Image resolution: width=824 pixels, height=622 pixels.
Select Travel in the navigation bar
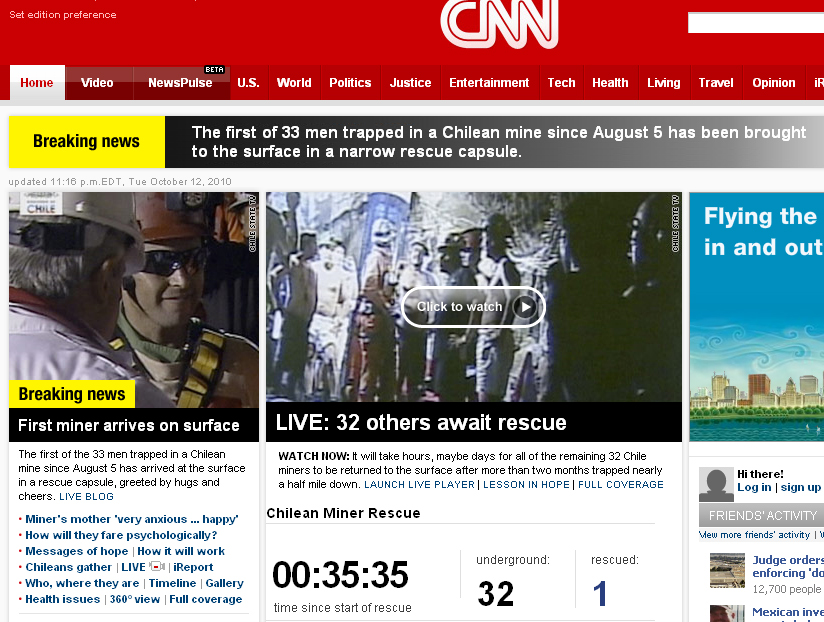716,82
